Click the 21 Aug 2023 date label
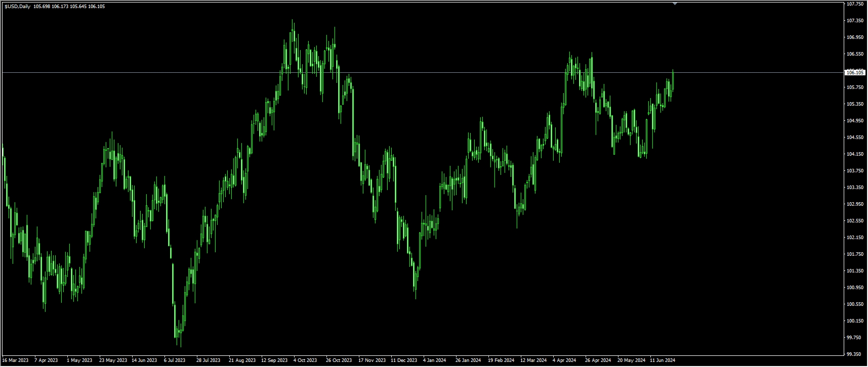 pyautogui.click(x=242, y=360)
